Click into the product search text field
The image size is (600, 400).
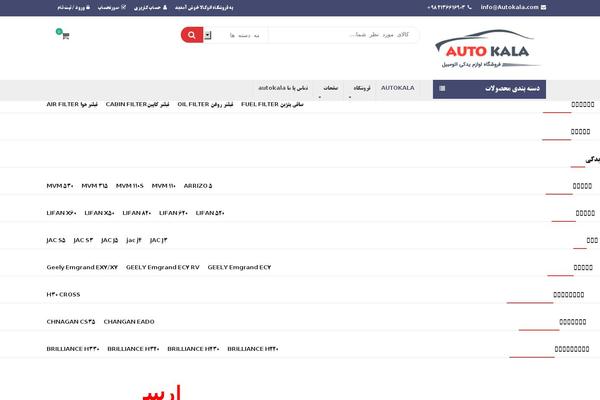point(343,35)
